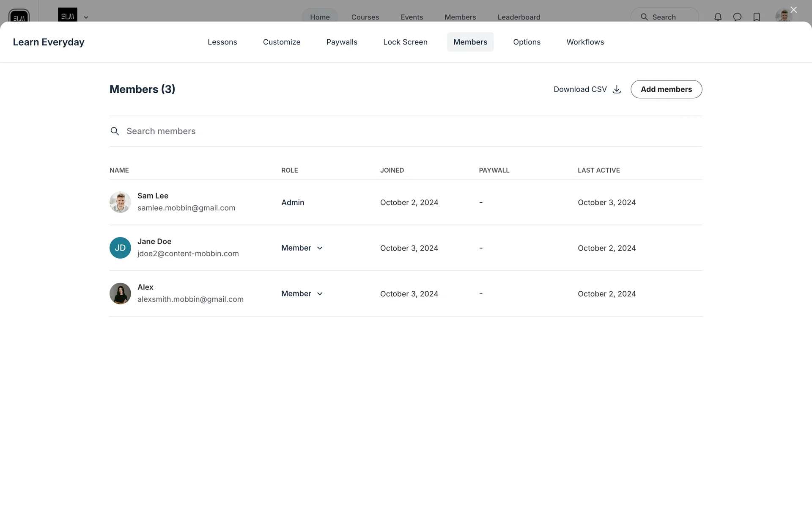Screen dimensions: 812x508
Task: Click the Add members button
Action: click(x=666, y=89)
